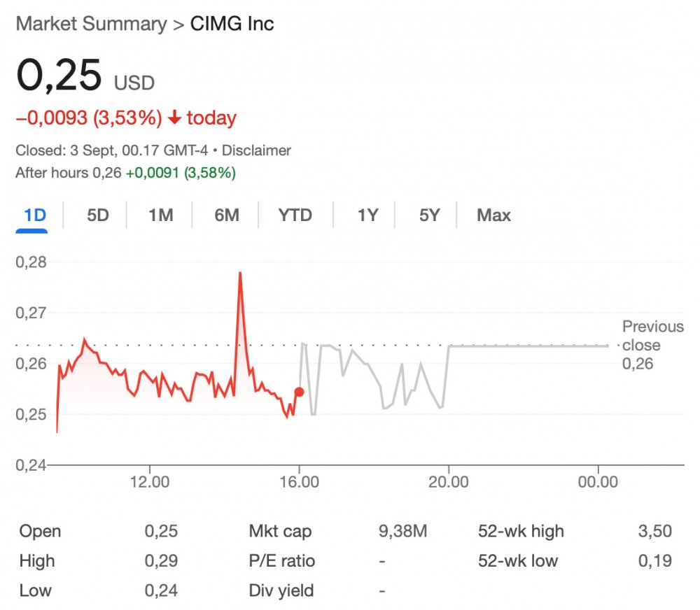The image size is (700, 610).
Task: Open the Disclaimer link
Action: pyautogui.click(x=258, y=150)
